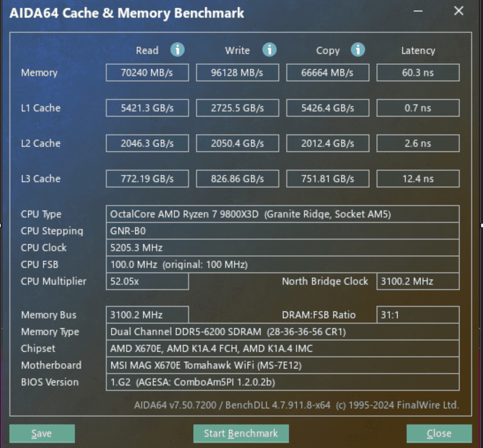The width and height of the screenshot is (483, 448).
Task: Click the Memory Bus label
Action: [49, 315]
